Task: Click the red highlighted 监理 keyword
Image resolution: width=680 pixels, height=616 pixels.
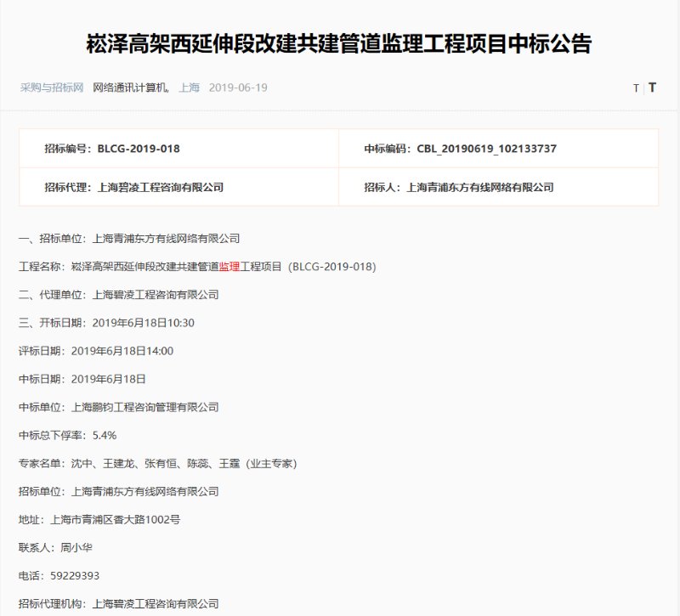Action: [229, 267]
